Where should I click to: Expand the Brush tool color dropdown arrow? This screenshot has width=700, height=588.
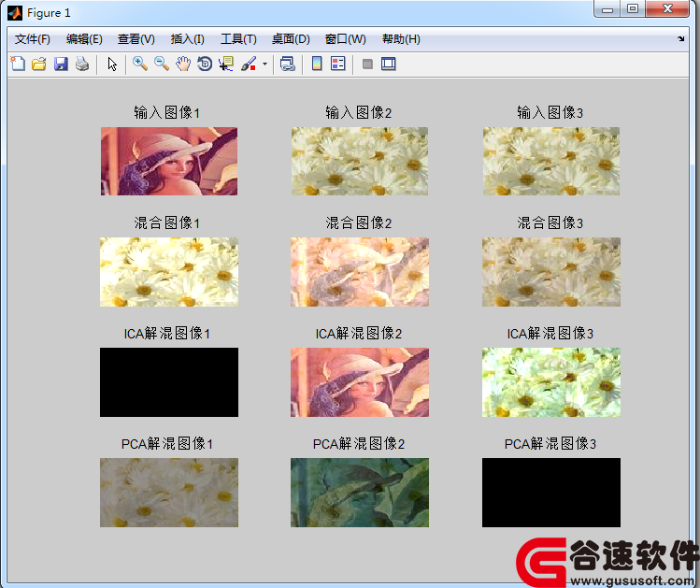tap(264, 64)
